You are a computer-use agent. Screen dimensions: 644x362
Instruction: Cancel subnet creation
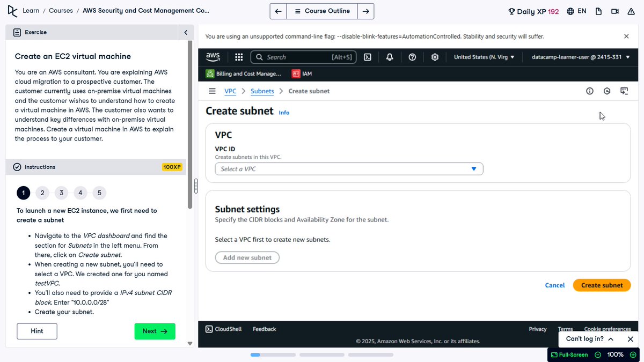(x=555, y=285)
